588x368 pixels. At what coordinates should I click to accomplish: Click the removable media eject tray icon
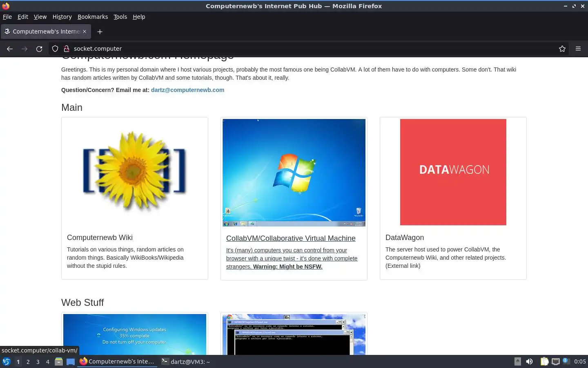coord(517,361)
